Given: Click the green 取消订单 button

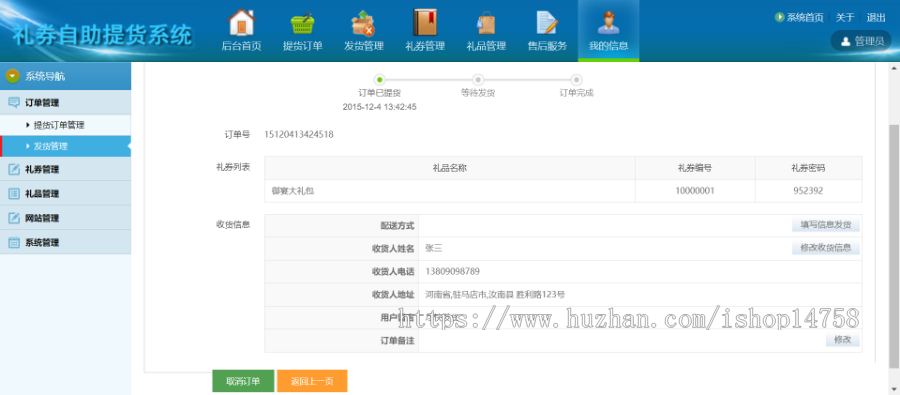Looking at the screenshot, I should click(x=243, y=381).
